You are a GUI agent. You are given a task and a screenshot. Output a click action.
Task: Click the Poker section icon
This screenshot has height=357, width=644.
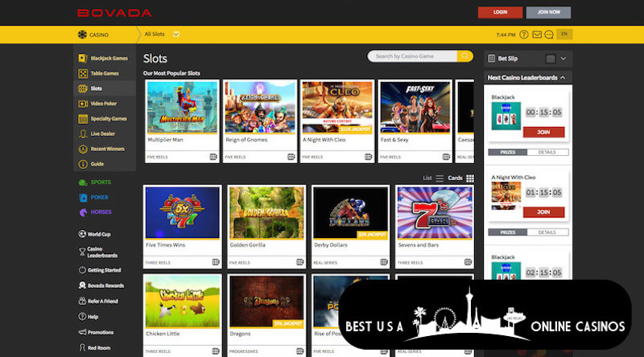pyautogui.click(x=83, y=197)
